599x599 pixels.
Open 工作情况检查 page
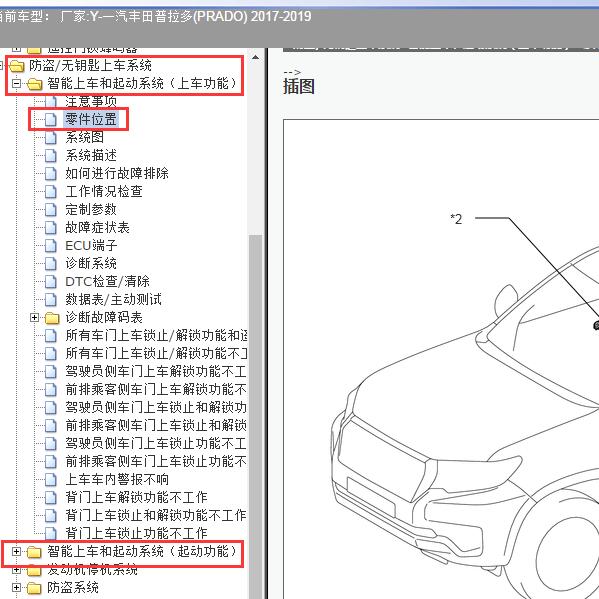tap(104, 191)
